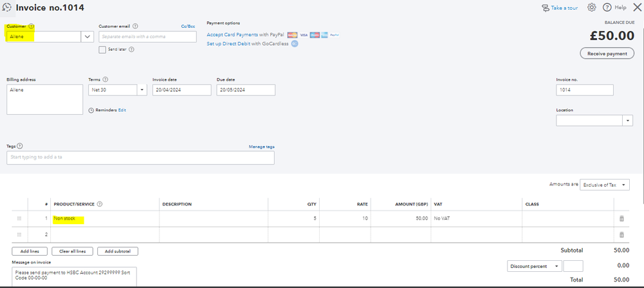Click the Add lines button

[x=30, y=251]
